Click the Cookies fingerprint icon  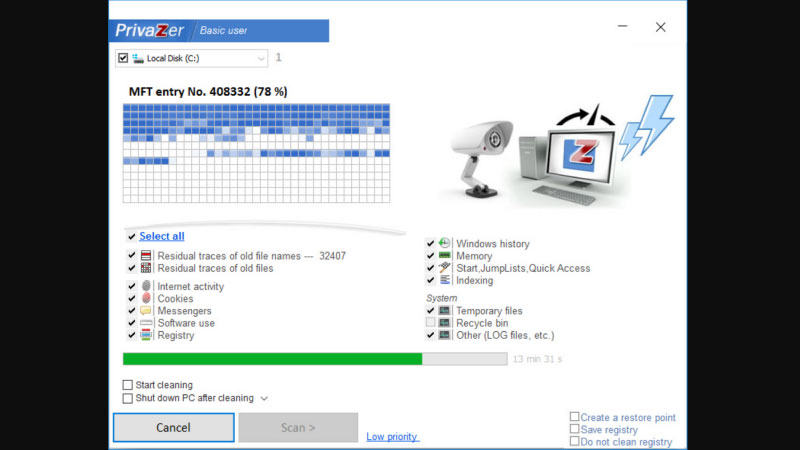[146, 298]
